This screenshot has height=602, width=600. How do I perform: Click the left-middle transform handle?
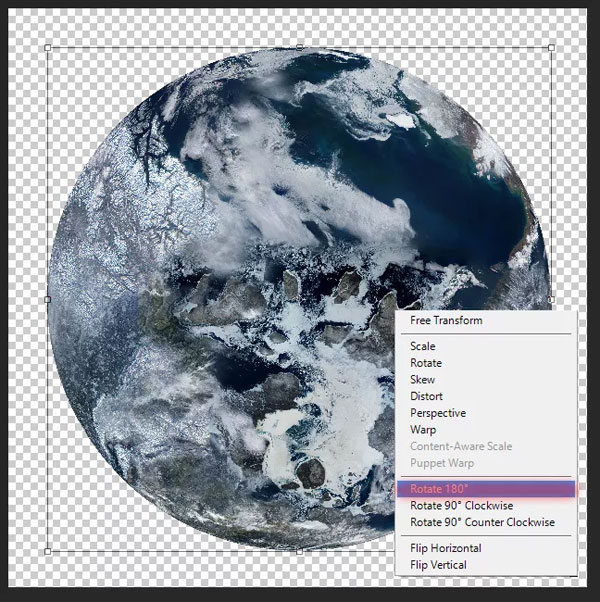(x=48, y=299)
